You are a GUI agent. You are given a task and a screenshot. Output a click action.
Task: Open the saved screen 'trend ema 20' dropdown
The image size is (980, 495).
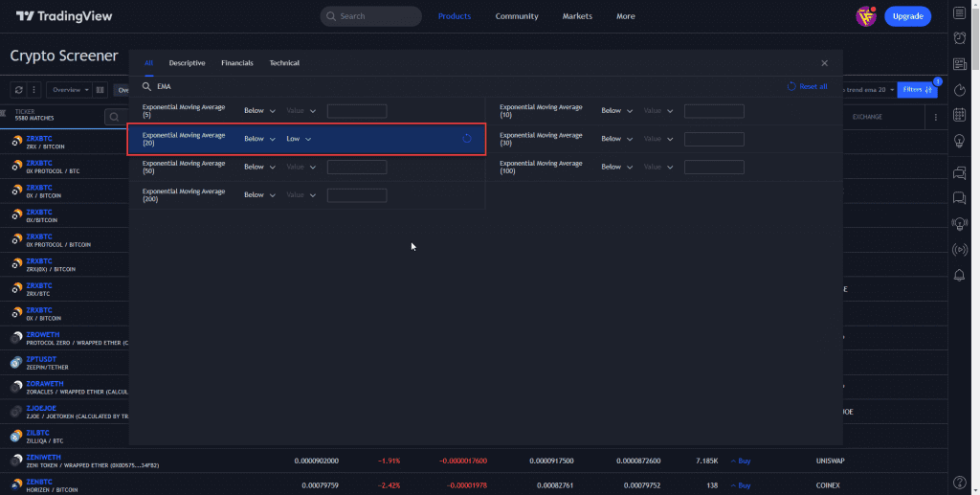[x=869, y=90]
